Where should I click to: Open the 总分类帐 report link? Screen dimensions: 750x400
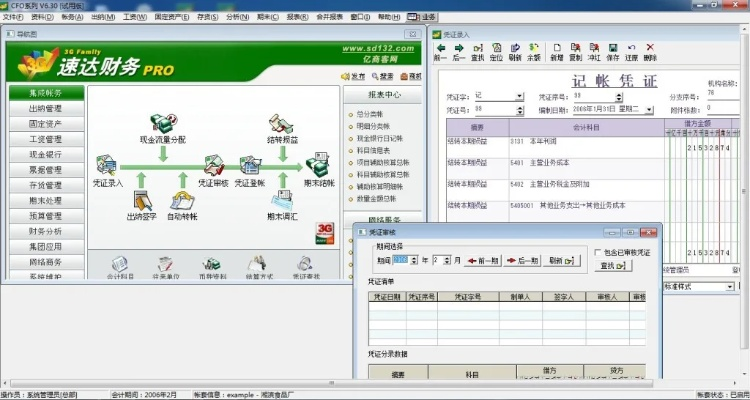[369, 114]
